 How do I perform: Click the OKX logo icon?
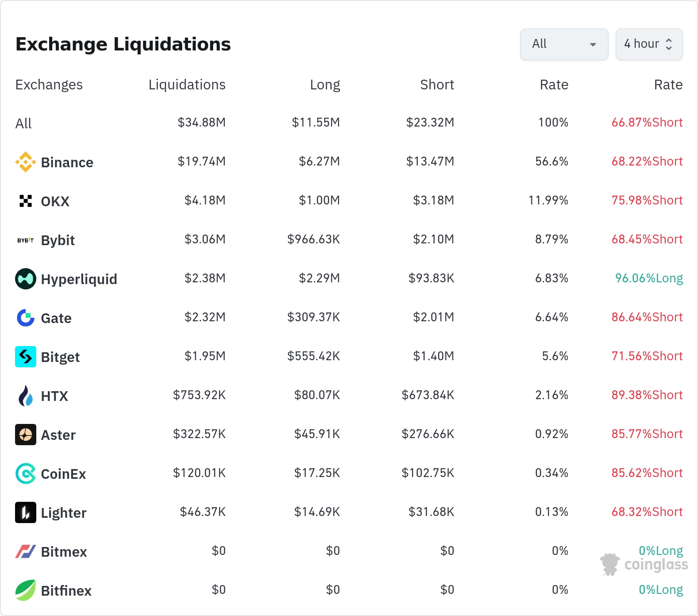click(26, 201)
